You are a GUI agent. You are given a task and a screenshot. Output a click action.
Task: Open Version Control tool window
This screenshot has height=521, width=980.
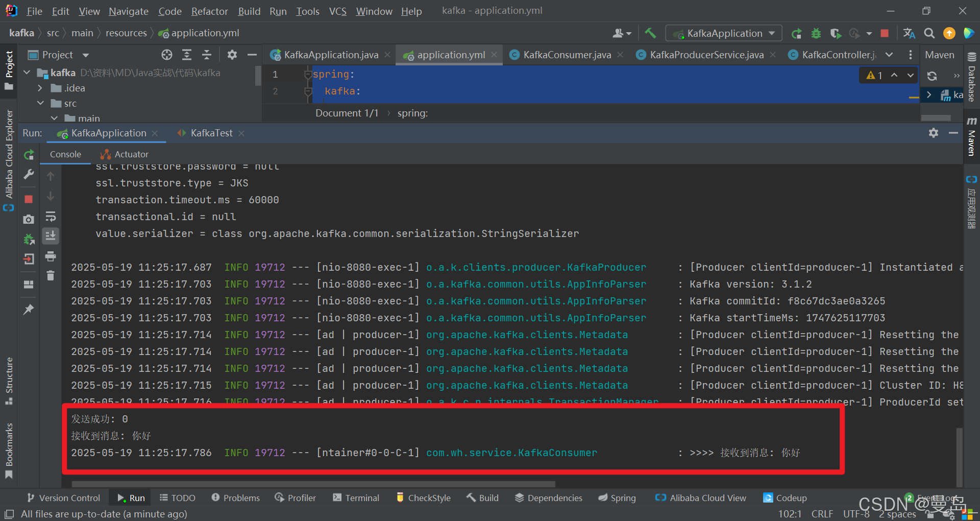(x=64, y=498)
